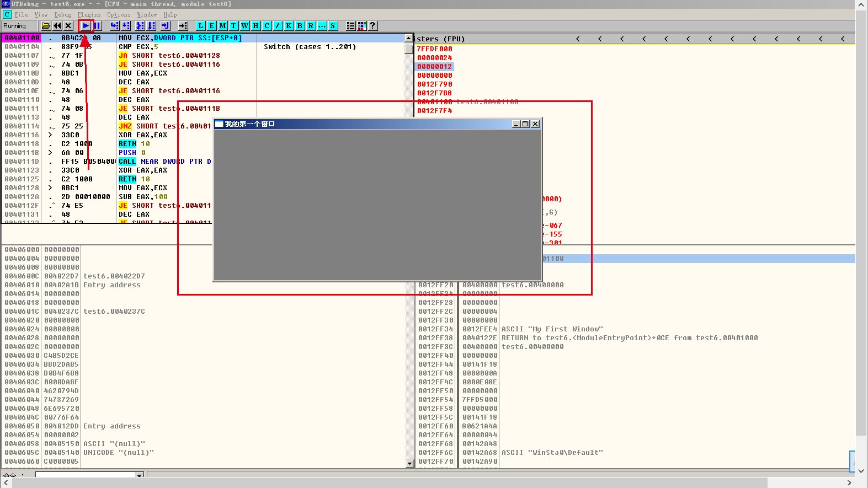
Task: Open the Window menu
Action: [x=147, y=15]
